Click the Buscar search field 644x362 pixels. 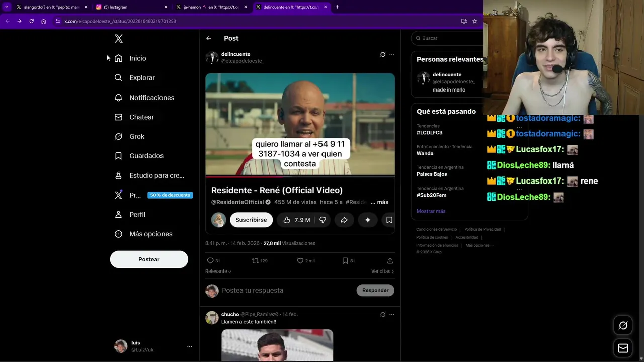448,38
